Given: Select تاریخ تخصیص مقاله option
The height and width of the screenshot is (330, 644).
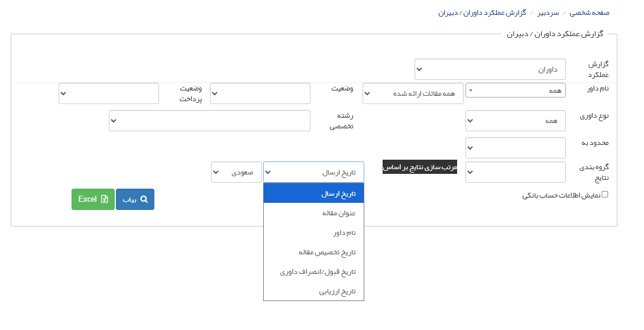Looking at the screenshot, I should click(x=313, y=252).
